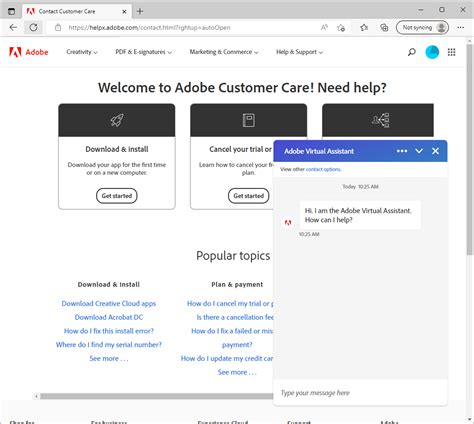Open Is there a cancellation fee link

[235, 317]
